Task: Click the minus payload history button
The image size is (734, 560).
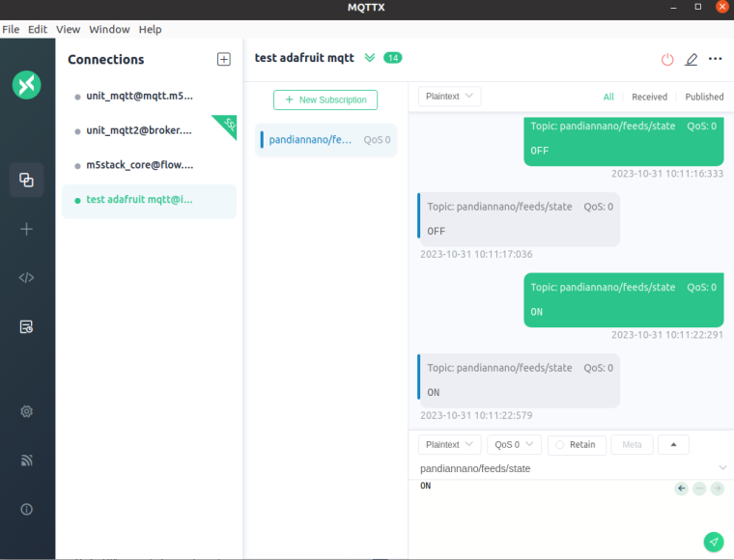Action: [x=699, y=489]
